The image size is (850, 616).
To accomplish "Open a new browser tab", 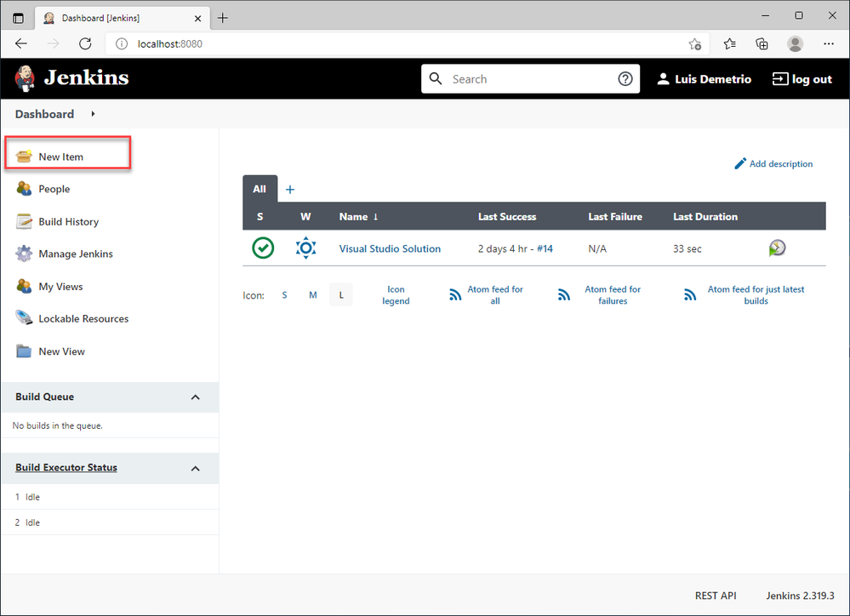I will click(223, 18).
